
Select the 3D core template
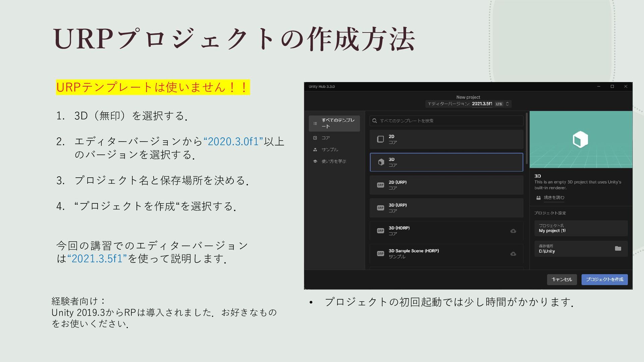tap(446, 162)
